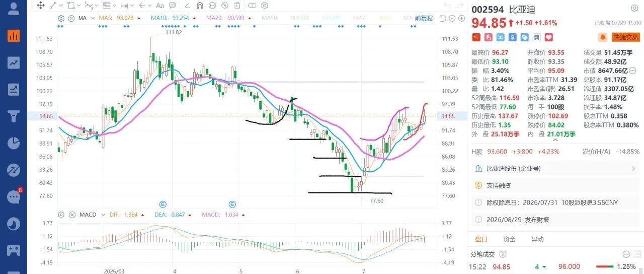Open 比亚迪股份 企业号 company profile row
The width and height of the screenshot is (644, 274).
tap(555, 168)
